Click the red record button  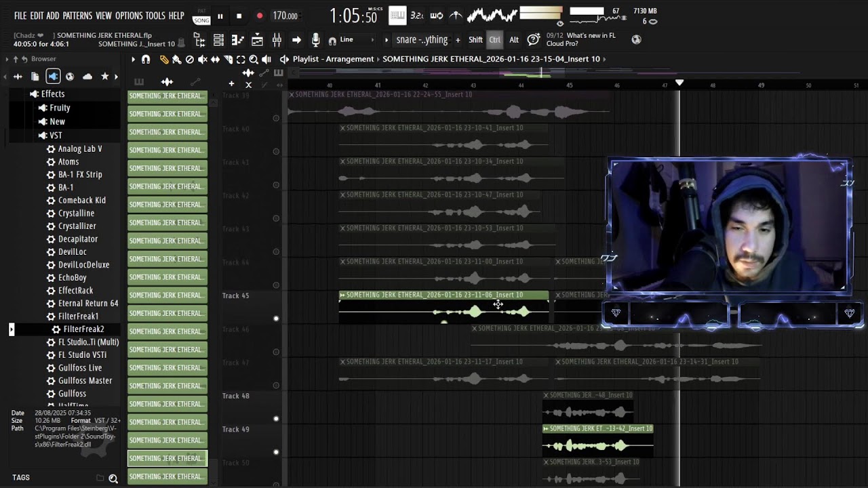260,16
